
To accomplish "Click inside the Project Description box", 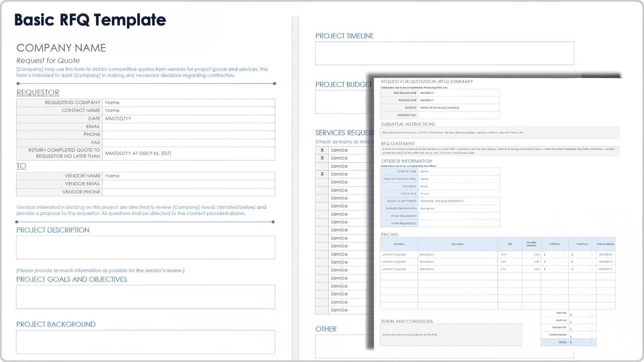I will tap(146, 247).
